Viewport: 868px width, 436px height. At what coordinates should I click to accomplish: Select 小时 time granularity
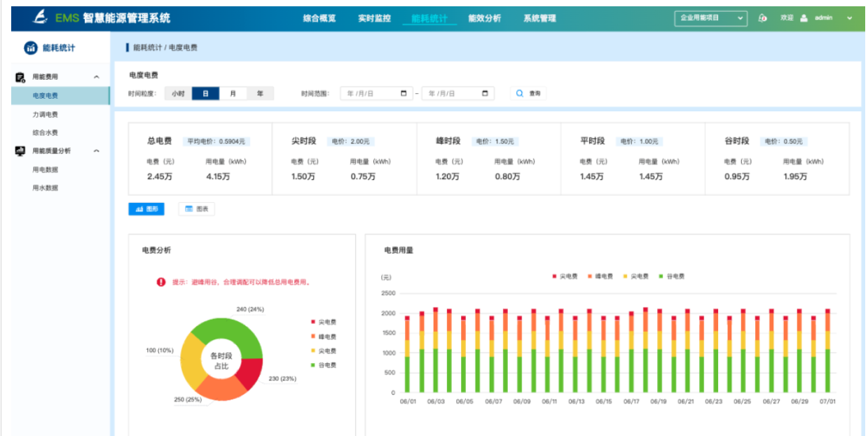[178, 94]
